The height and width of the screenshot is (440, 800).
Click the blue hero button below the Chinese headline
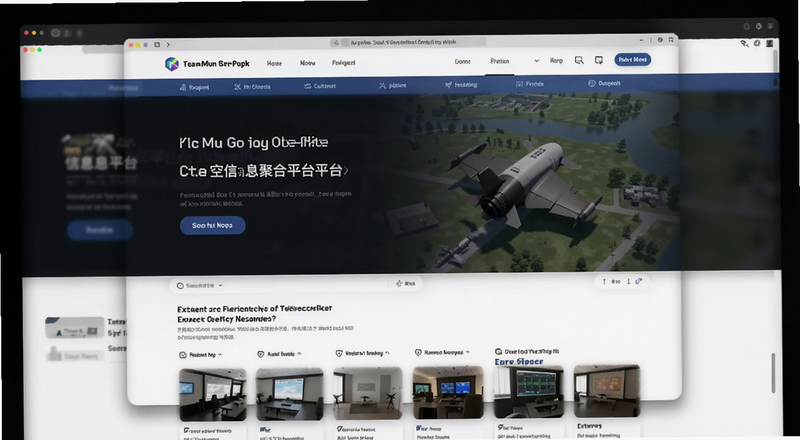tap(212, 225)
